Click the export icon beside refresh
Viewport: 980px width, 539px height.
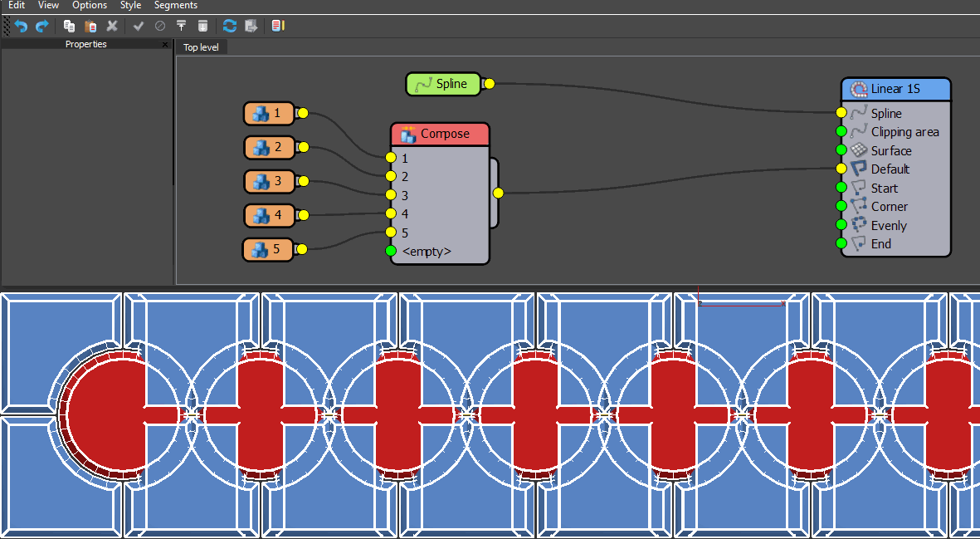251,27
